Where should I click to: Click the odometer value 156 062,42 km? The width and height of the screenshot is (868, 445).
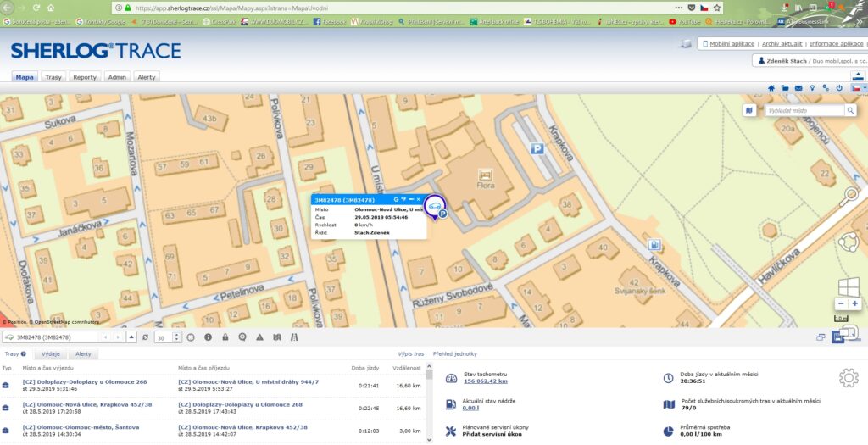tap(486, 381)
